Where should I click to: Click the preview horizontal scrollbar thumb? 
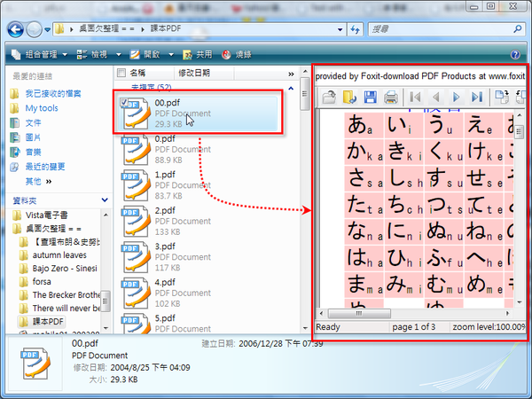pyautogui.click(x=359, y=313)
